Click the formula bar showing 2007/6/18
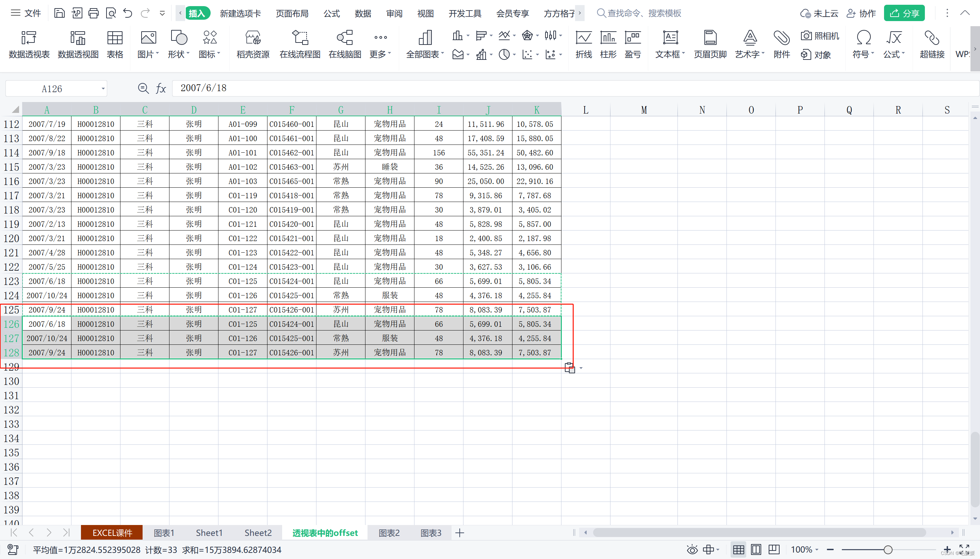 (x=575, y=88)
